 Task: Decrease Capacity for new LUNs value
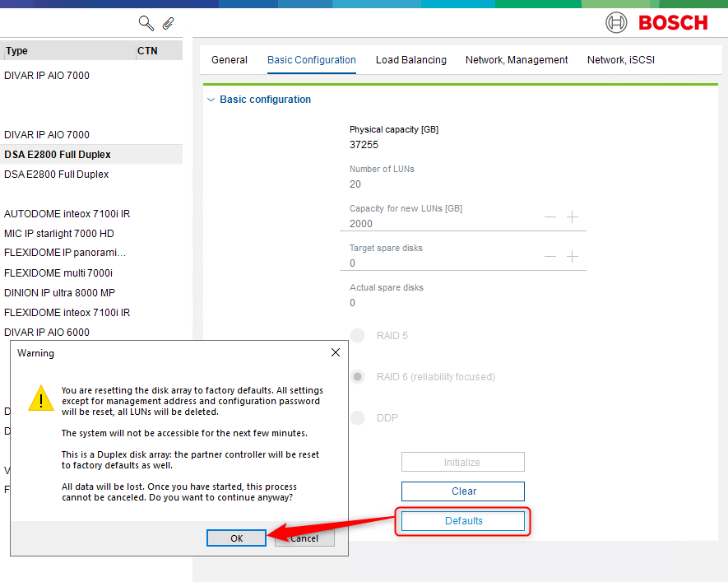[x=550, y=217]
